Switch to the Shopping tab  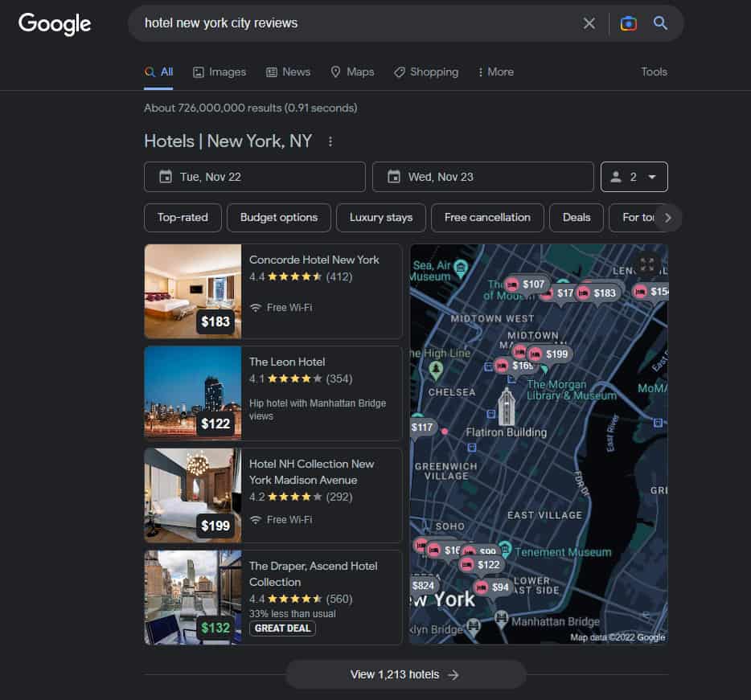click(426, 72)
